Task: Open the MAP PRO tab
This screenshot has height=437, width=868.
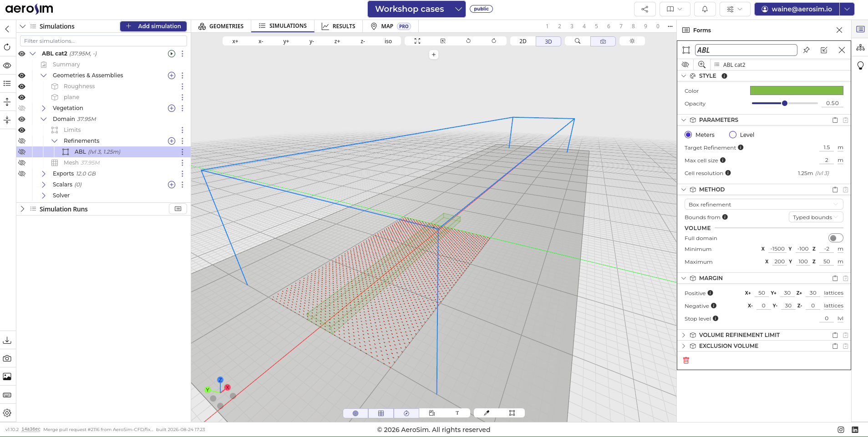Action: click(391, 26)
